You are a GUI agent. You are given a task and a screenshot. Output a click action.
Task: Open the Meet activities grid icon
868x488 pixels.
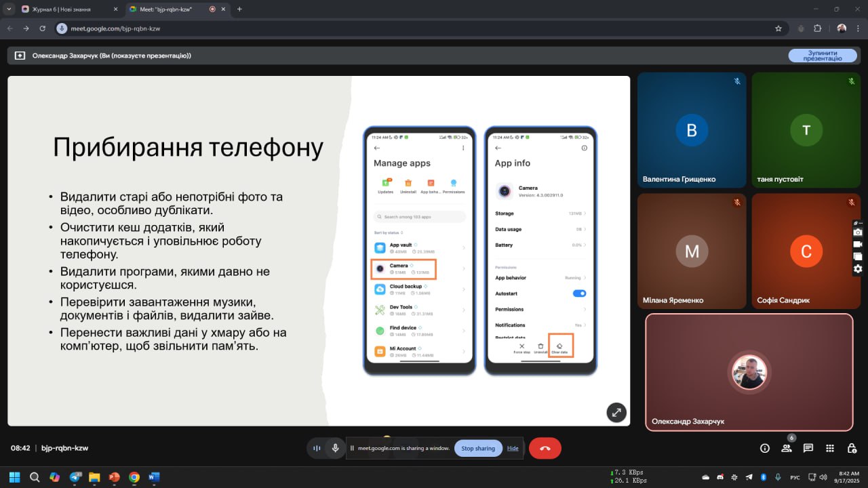pos(830,448)
